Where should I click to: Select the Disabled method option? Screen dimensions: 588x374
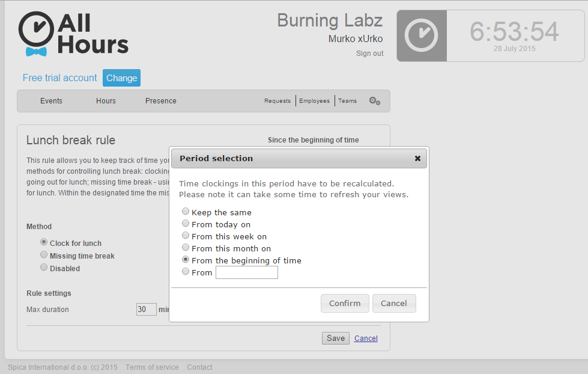pyautogui.click(x=44, y=268)
